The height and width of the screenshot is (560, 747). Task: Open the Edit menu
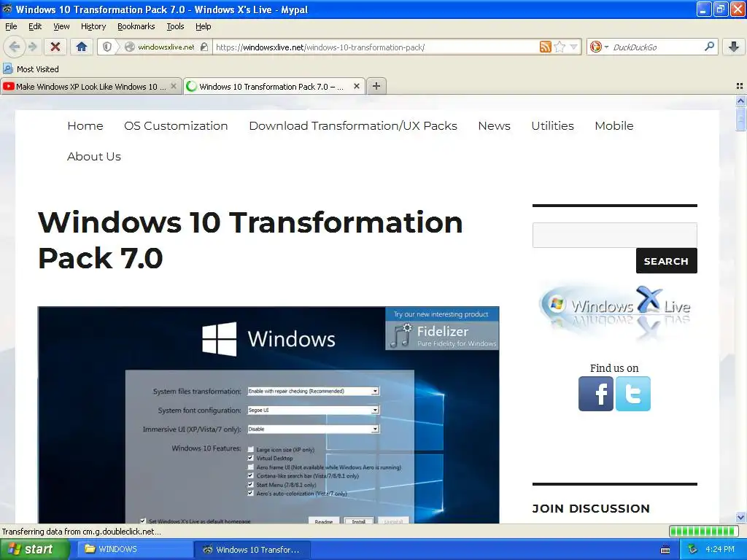click(35, 26)
